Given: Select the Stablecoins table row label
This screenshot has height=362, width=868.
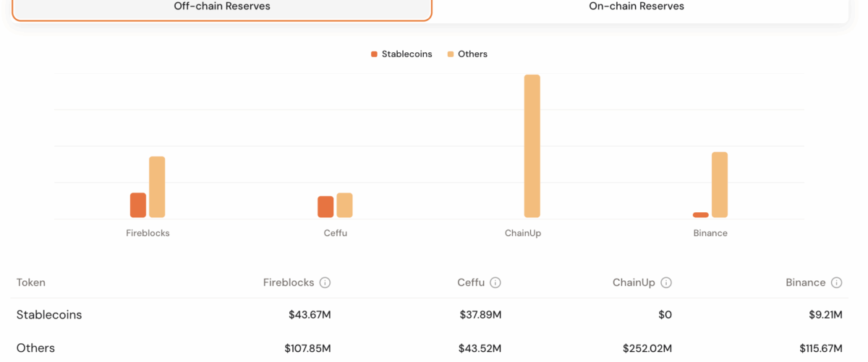Looking at the screenshot, I should [49, 315].
